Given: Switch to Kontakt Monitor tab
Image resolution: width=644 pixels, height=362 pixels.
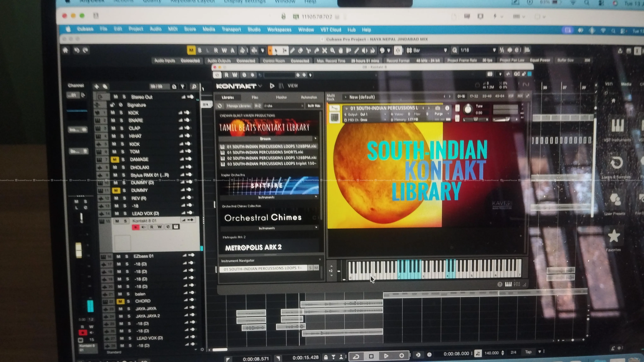Looking at the screenshot, I should 281,97.
